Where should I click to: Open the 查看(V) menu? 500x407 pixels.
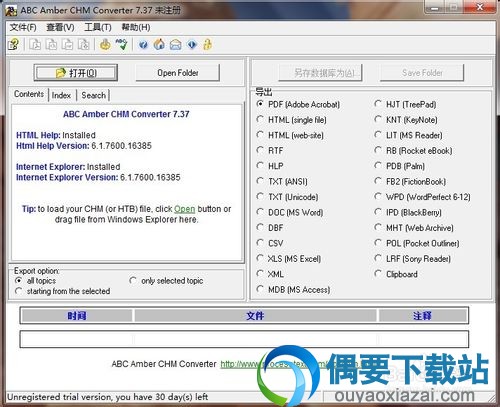click(60, 27)
